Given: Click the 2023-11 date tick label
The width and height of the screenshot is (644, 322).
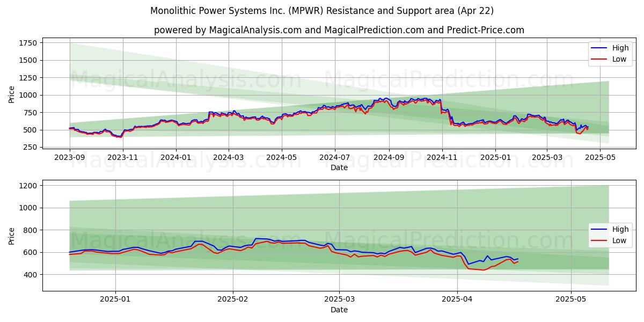Looking at the screenshot, I should point(123,158).
